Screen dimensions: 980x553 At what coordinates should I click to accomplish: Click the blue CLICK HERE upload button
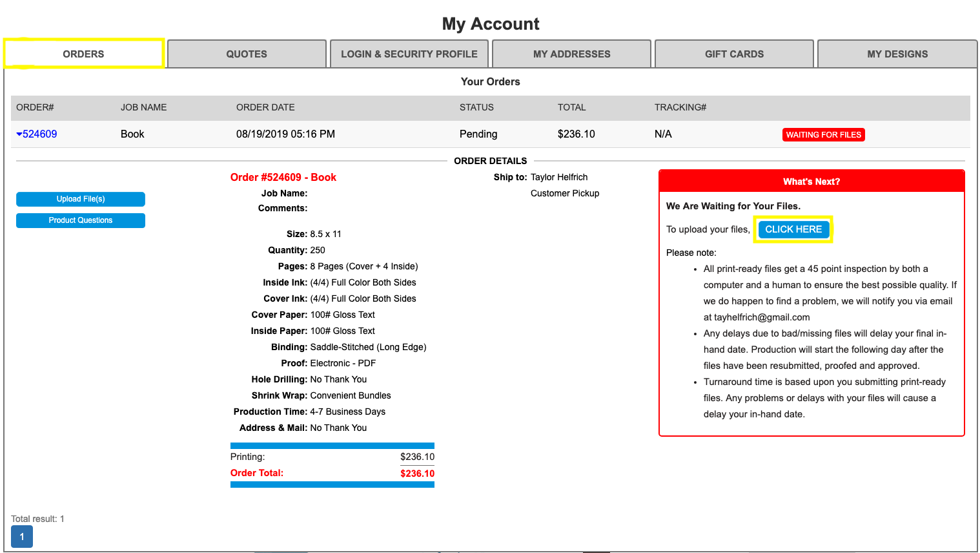pos(793,229)
